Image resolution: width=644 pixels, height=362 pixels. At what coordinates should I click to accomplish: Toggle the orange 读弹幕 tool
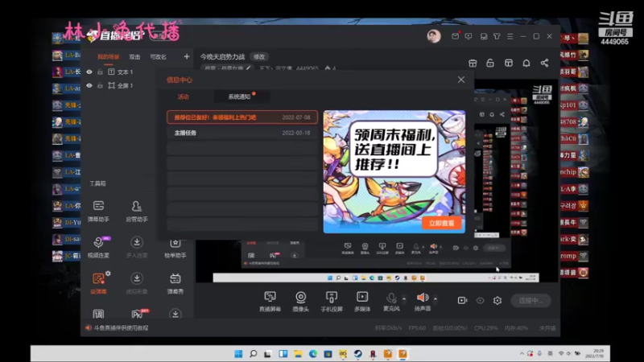tap(98, 283)
